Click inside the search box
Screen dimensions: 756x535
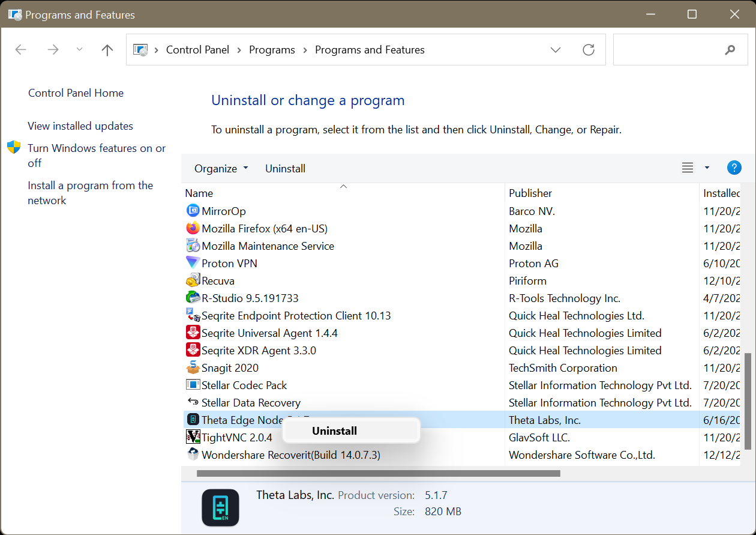pos(680,50)
